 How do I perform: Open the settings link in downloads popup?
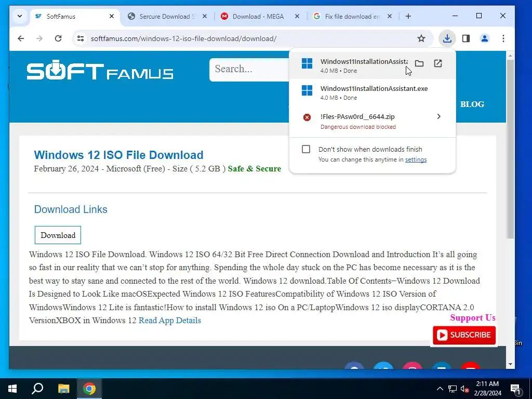(416, 159)
